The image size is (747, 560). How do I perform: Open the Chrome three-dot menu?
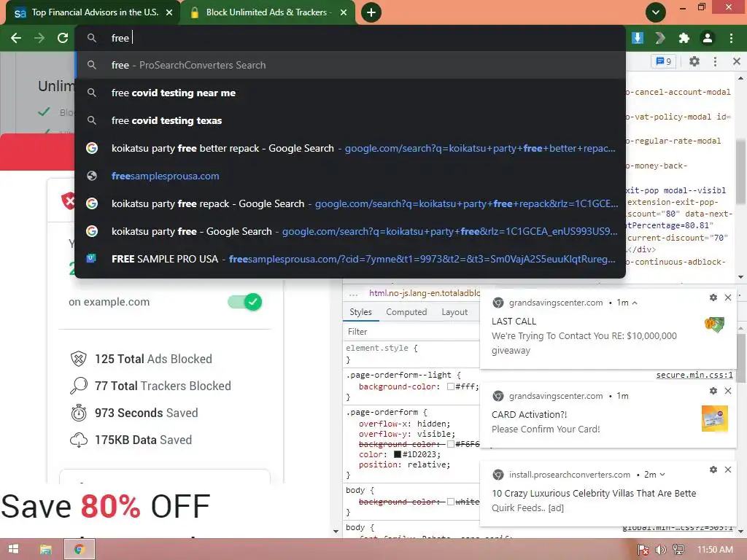click(731, 38)
